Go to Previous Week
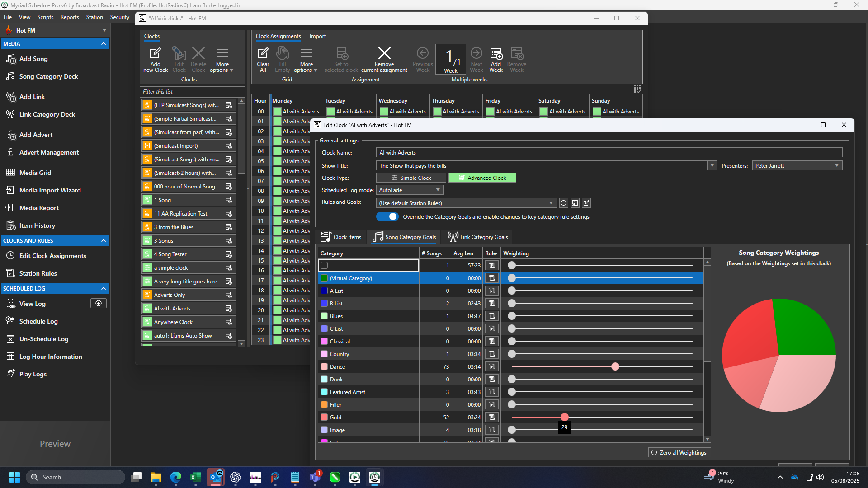Image resolution: width=868 pixels, height=488 pixels. (x=422, y=59)
